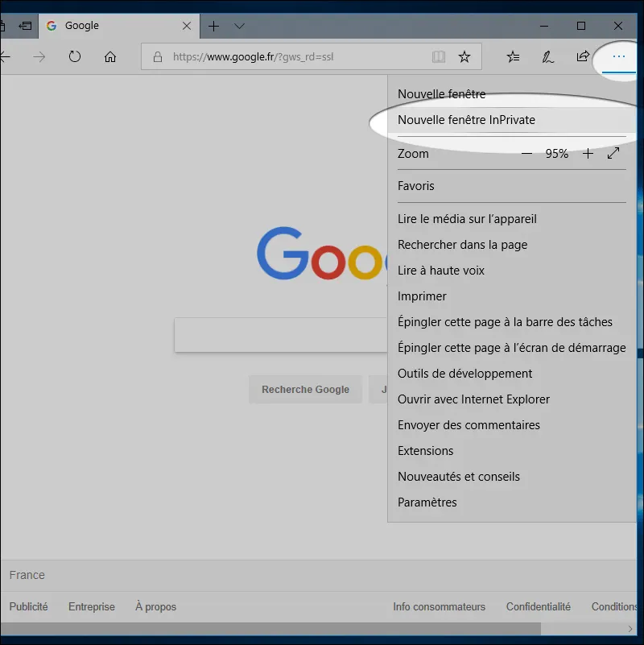Click the scrollbar right arrow

[630, 629]
